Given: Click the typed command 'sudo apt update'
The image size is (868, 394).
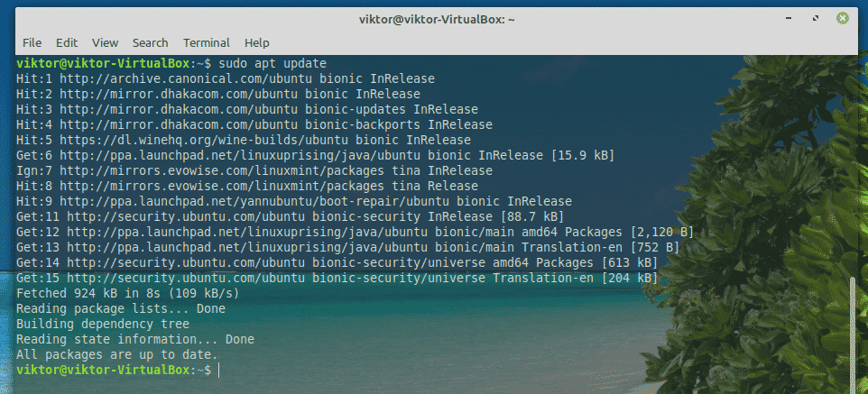Looking at the screenshot, I should coord(272,63).
